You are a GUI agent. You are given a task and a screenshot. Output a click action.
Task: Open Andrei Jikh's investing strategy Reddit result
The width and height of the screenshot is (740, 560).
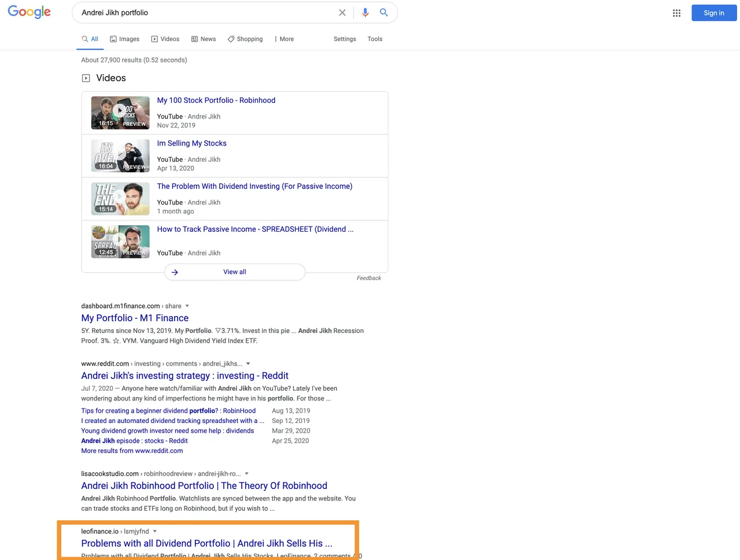185,376
